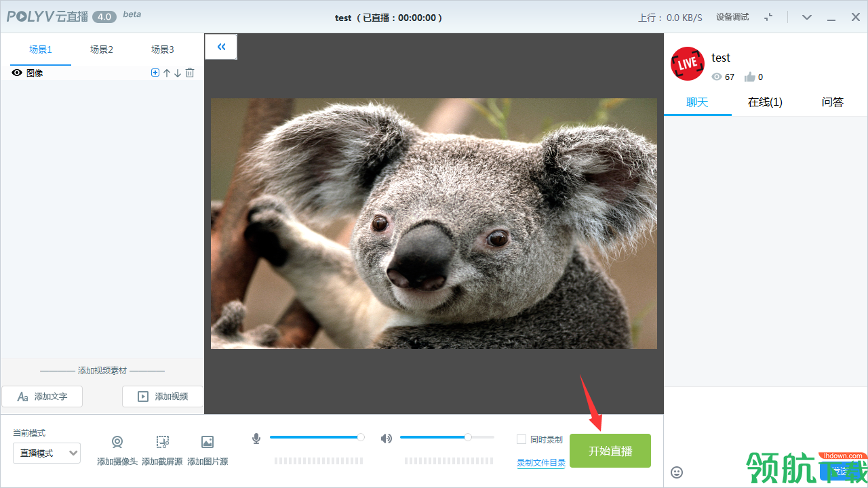Start streaming with the 开始直播 button
This screenshot has width=868, height=488.
pos(610,451)
